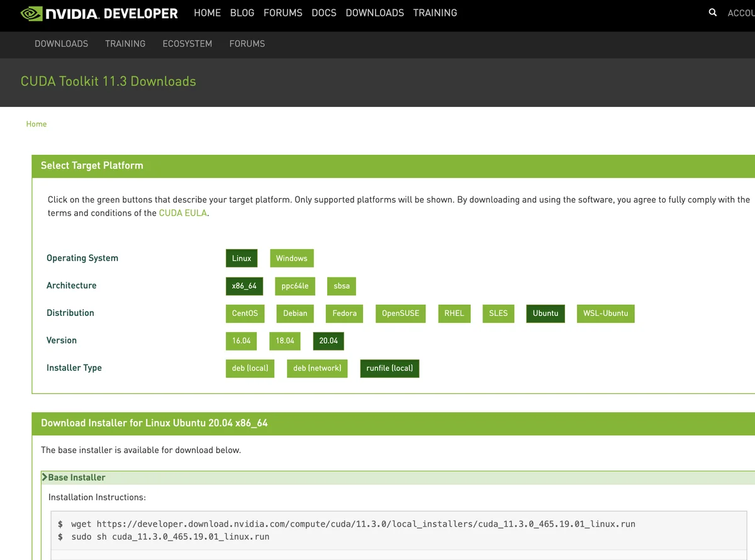The width and height of the screenshot is (755, 560).
Task: Open the search magnifier icon
Action: click(712, 13)
